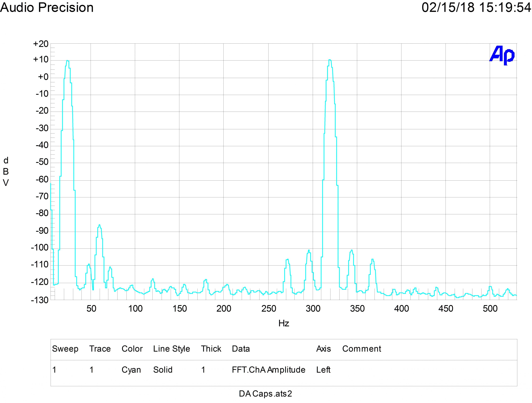The height and width of the screenshot is (403, 532).
Task: Click the '-30' y-axis value
Action: click(x=42, y=128)
